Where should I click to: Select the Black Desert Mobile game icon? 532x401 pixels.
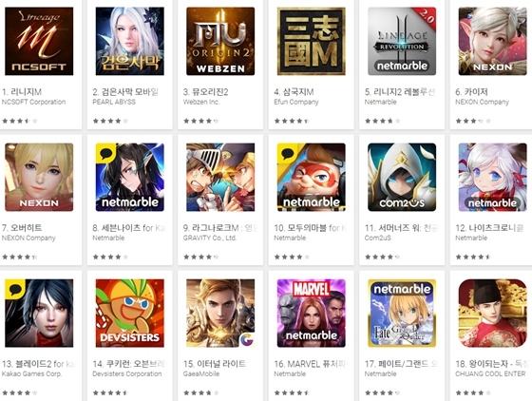click(x=130, y=41)
